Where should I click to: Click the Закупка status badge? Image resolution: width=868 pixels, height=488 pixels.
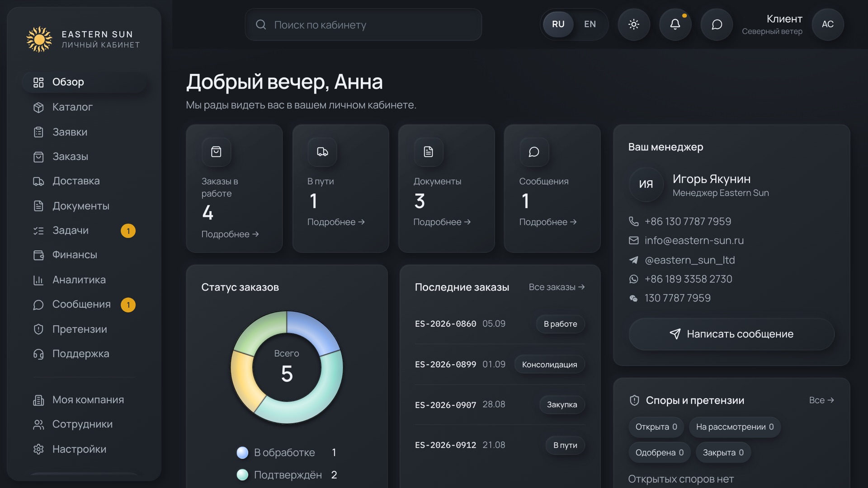point(562,405)
